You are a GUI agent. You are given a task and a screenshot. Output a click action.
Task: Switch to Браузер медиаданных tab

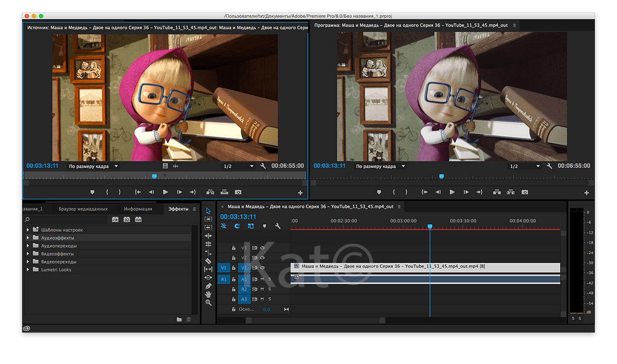tap(83, 209)
